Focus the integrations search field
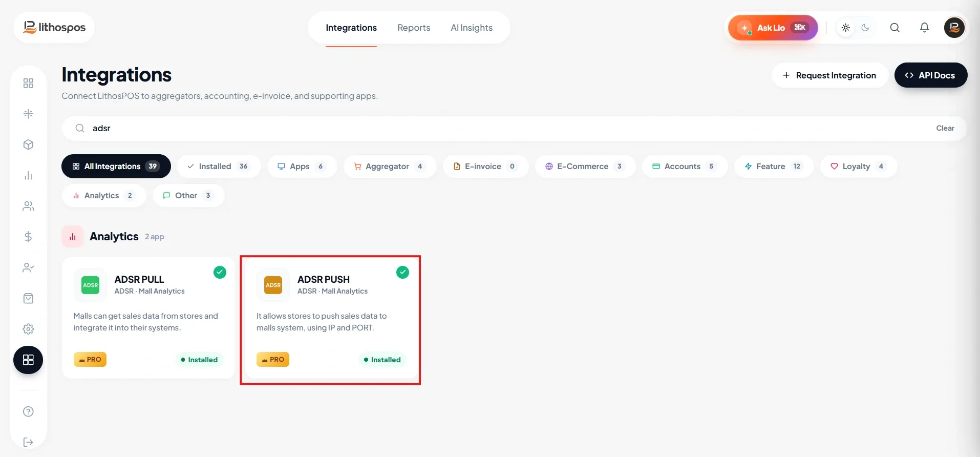Viewport: 980px width, 457px height. (x=514, y=128)
